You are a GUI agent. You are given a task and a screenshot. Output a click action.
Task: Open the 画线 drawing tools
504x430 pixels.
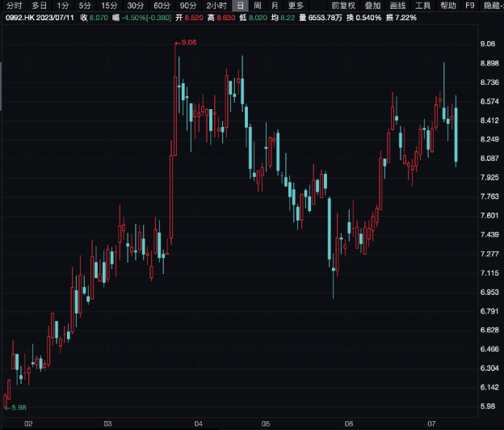click(x=397, y=6)
